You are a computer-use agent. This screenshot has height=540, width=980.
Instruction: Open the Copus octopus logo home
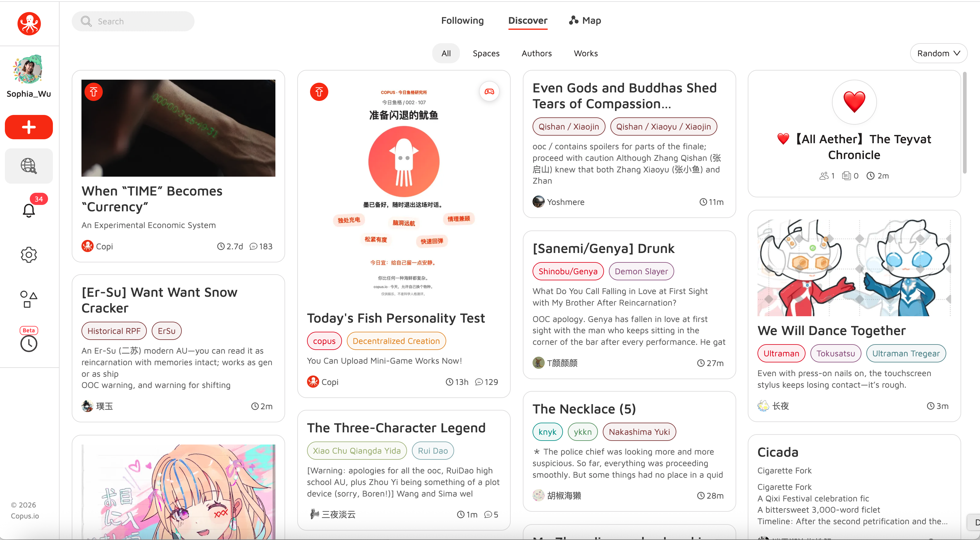pos(29,24)
